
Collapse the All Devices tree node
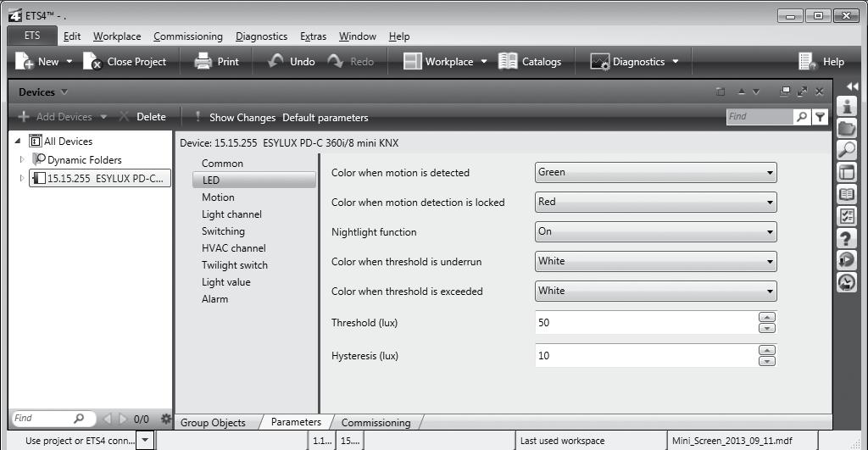(x=18, y=142)
